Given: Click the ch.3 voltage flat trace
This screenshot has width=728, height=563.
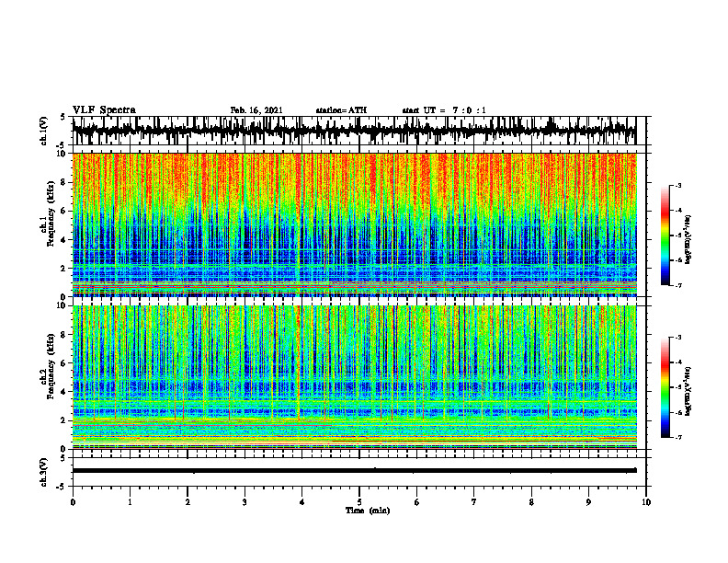Looking at the screenshot, I should (x=355, y=471).
